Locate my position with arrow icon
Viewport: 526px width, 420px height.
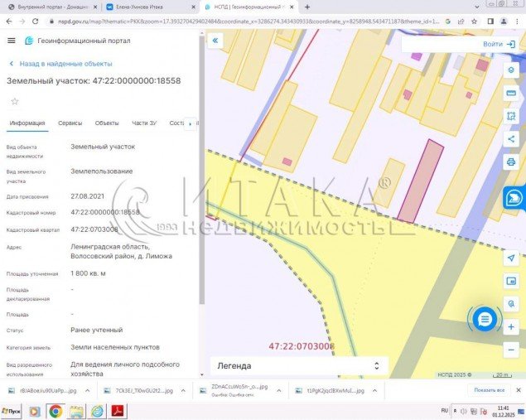(511, 258)
